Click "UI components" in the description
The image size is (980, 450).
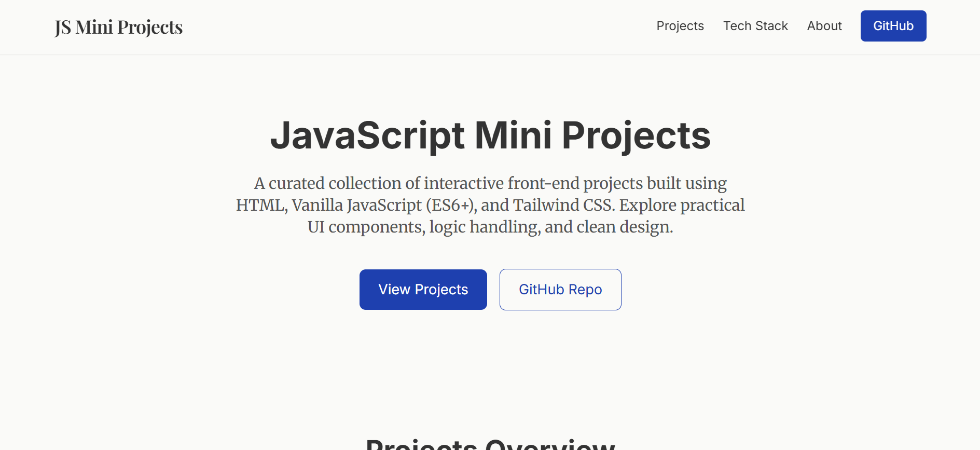365,227
